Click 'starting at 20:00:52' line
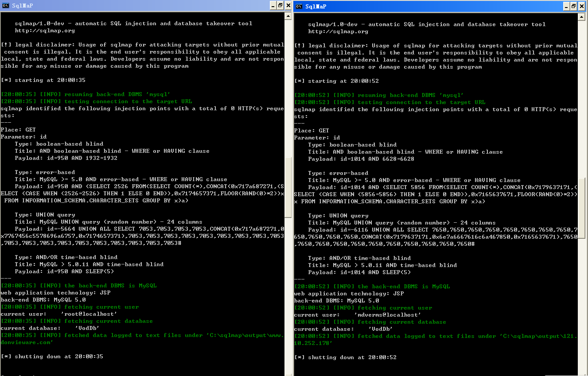 click(x=336, y=81)
